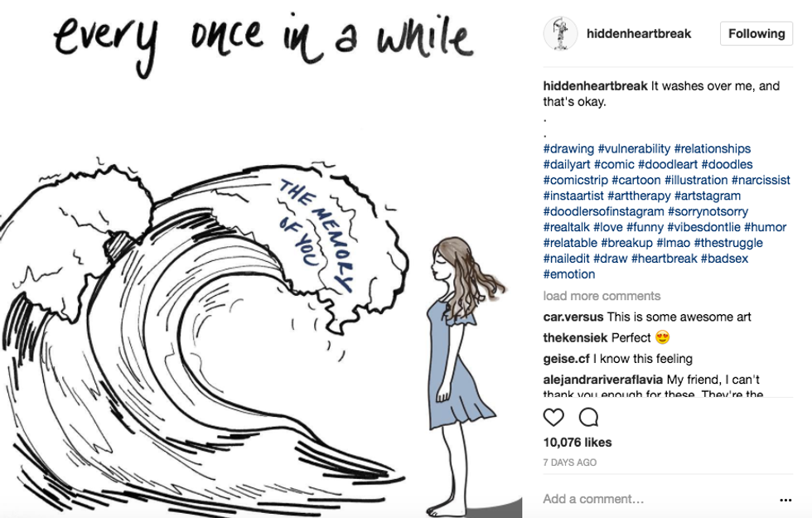The image size is (812, 518).
Task: Visit commenter geise.cf profile
Action: (x=567, y=358)
